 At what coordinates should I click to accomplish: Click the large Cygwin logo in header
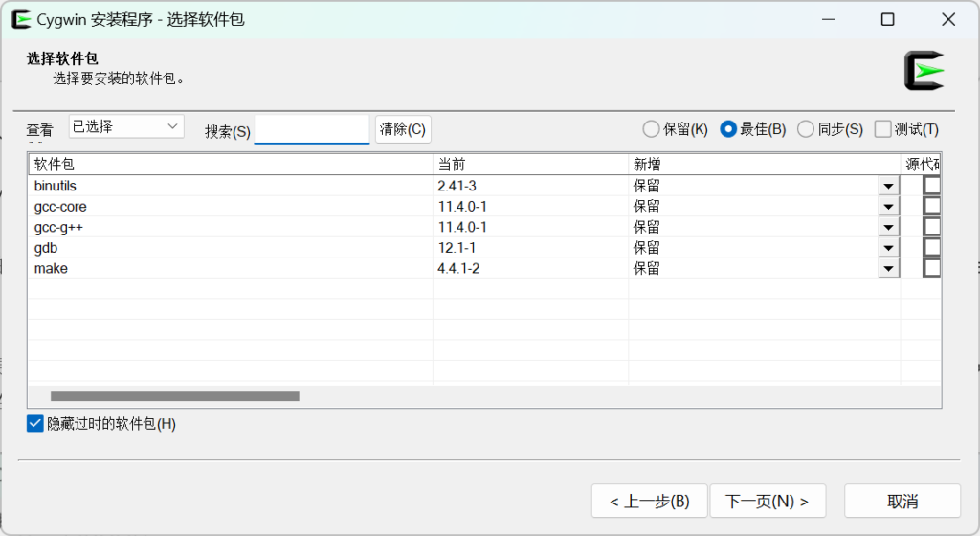pos(924,71)
